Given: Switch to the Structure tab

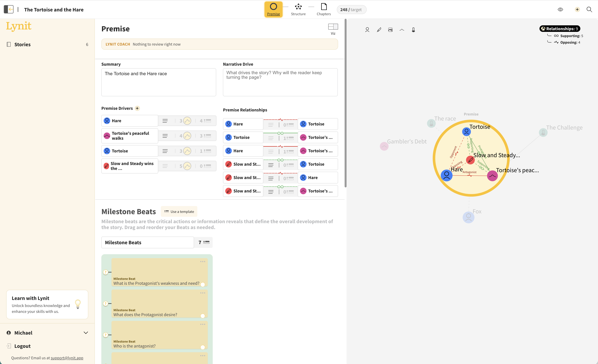Looking at the screenshot, I should [298, 9].
